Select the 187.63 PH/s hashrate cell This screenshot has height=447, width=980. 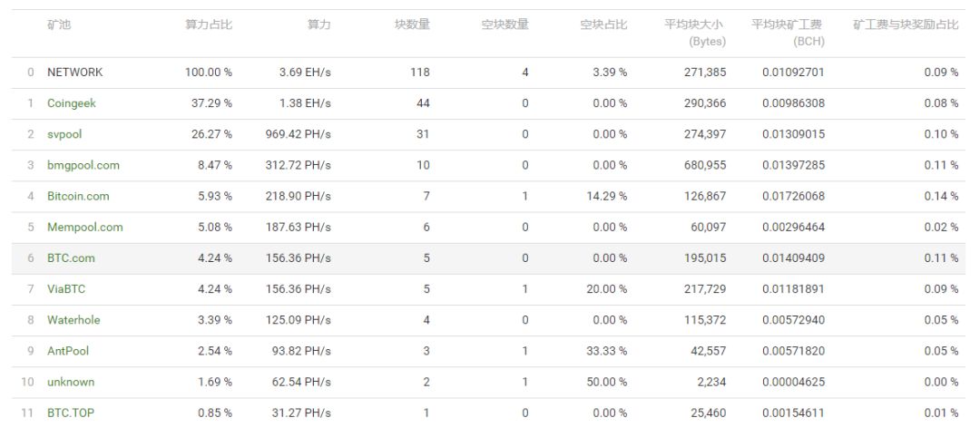[x=299, y=228]
